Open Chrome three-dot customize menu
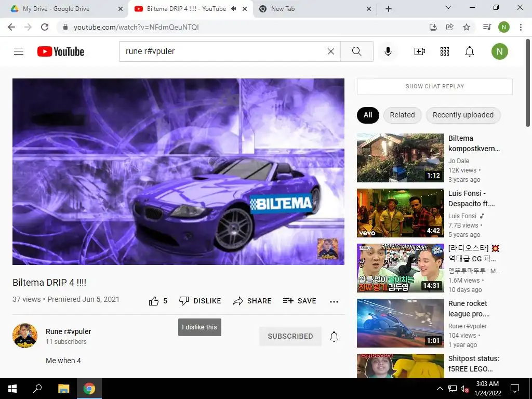This screenshot has width=532, height=399. click(x=521, y=27)
